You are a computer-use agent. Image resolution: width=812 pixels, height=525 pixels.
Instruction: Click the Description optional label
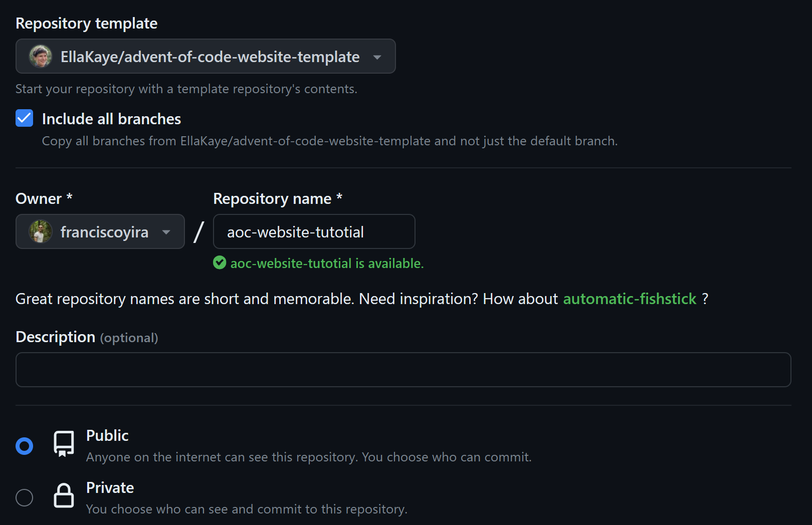click(87, 337)
